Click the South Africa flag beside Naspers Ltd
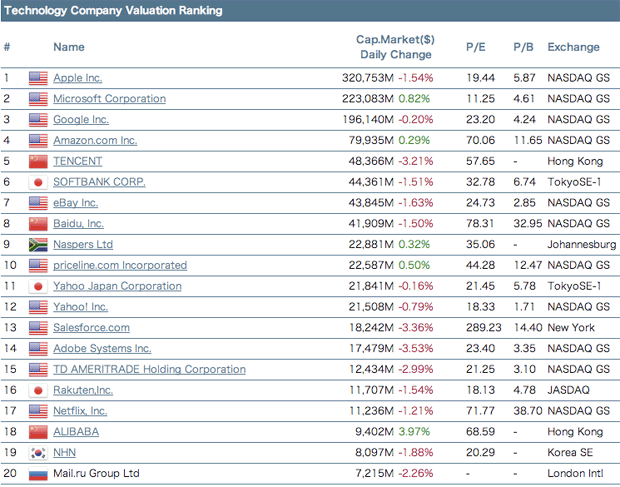The width and height of the screenshot is (620, 487). click(38, 245)
